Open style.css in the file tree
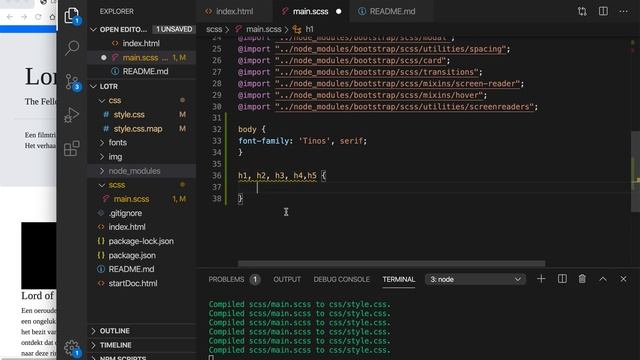The image size is (640, 360). [142, 115]
